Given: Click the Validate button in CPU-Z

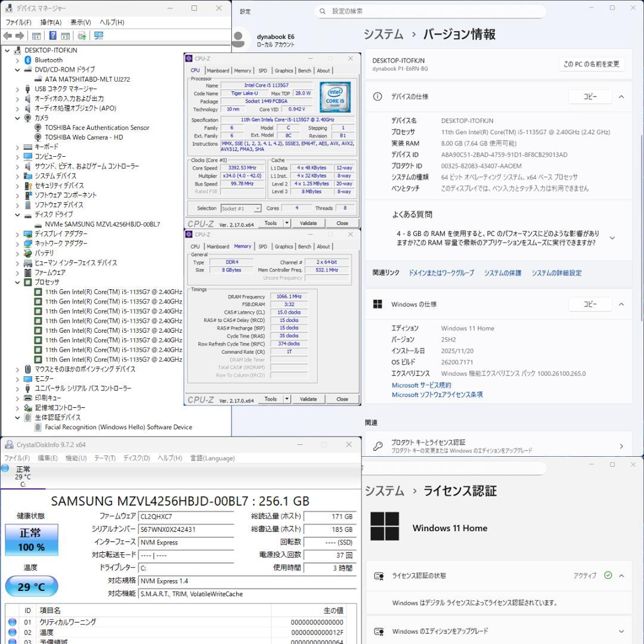Looking at the screenshot, I should point(309,223).
